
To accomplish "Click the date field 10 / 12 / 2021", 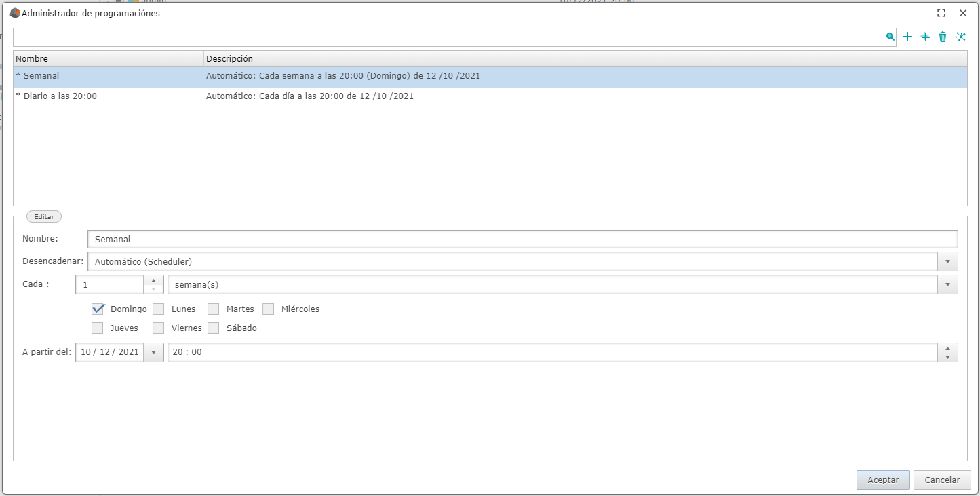I will [110, 352].
